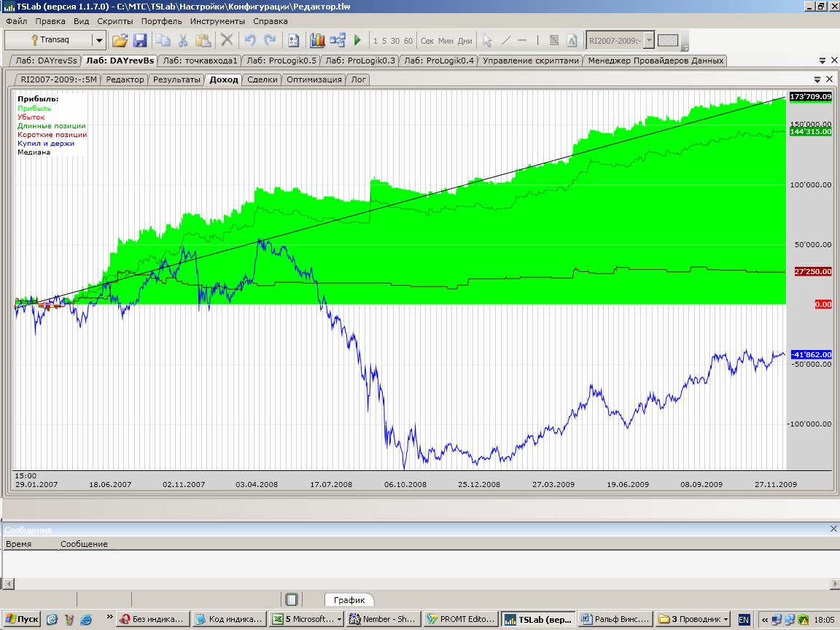Open the Управление скриптами tab

click(x=532, y=61)
